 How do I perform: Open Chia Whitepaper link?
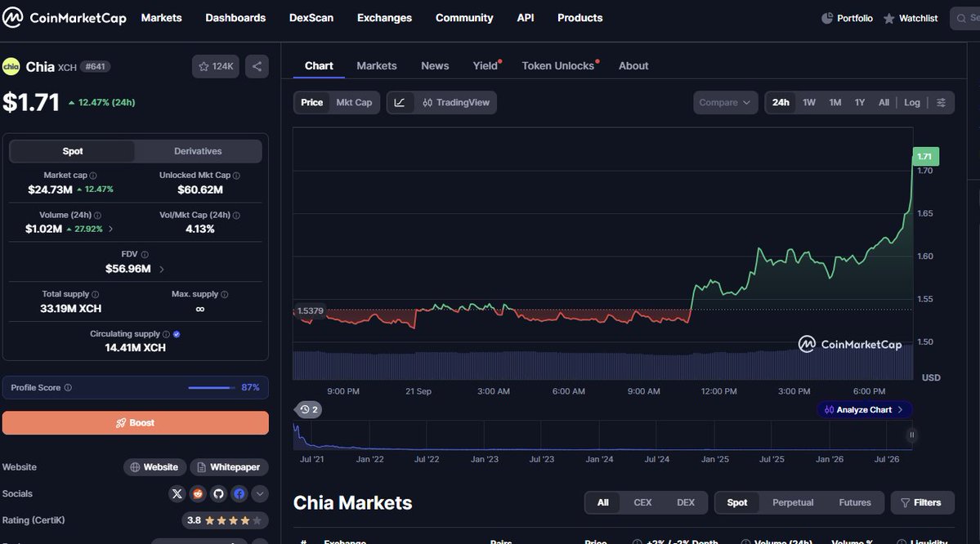click(x=229, y=467)
